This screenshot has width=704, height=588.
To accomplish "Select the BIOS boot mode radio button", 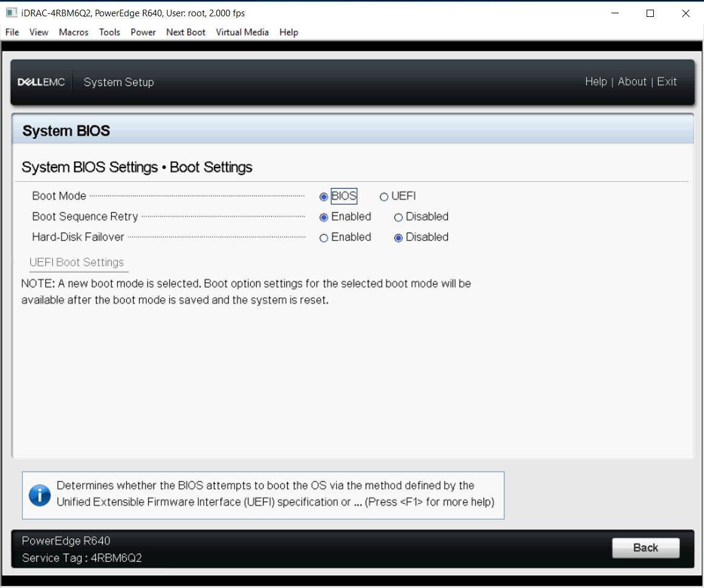I will coord(325,196).
